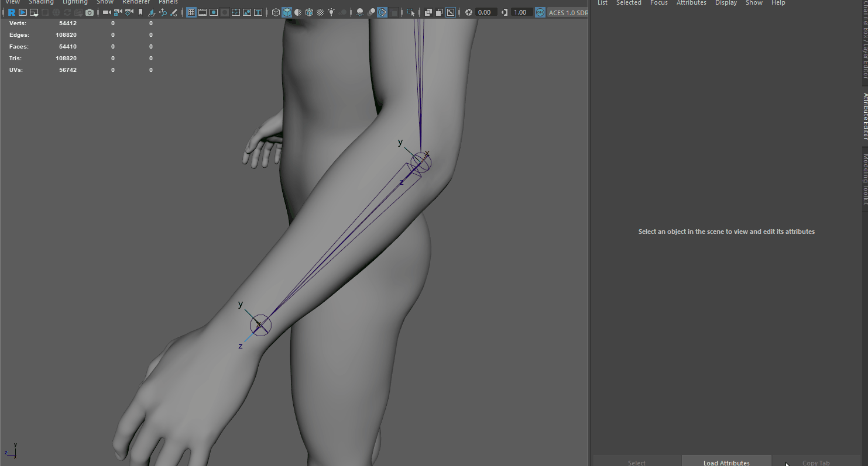Click Wireframe on Shaded cube icon

point(309,12)
